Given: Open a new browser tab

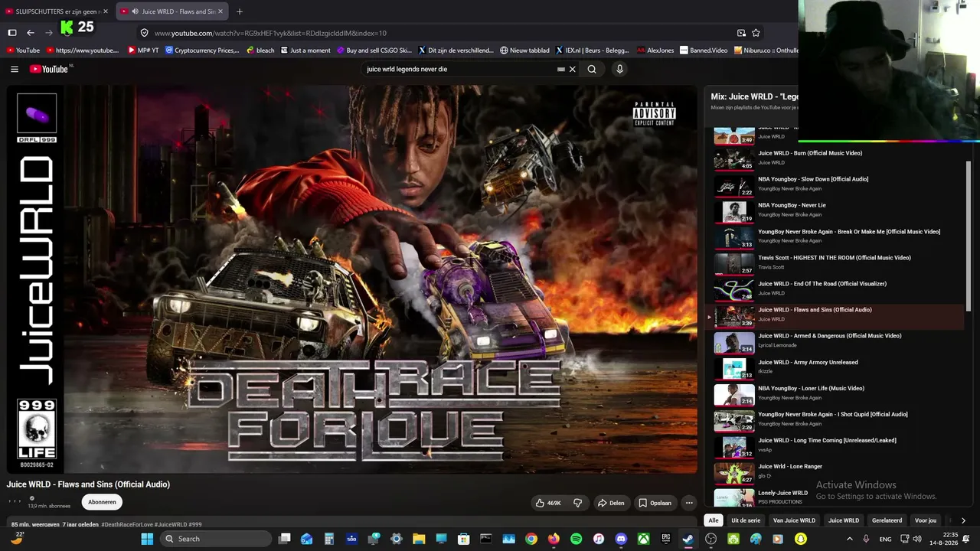Looking at the screenshot, I should (x=240, y=11).
